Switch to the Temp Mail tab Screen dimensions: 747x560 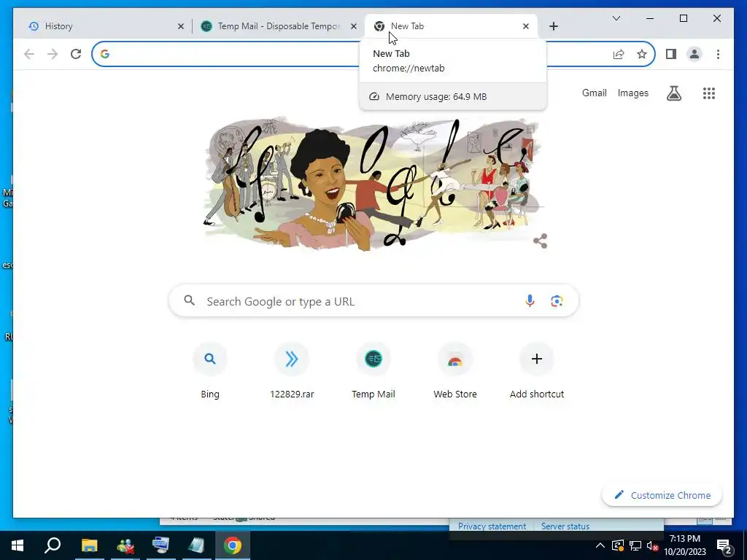pos(279,26)
